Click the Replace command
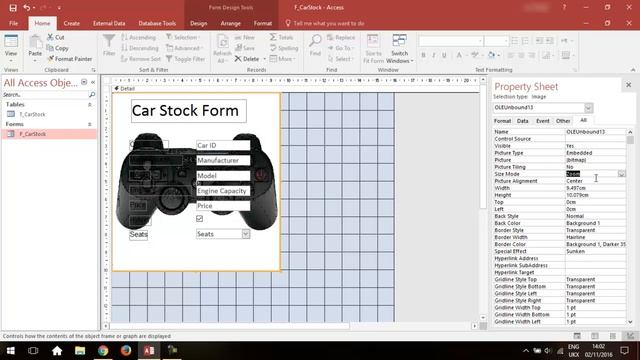Viewport: 640px width, 360px height. 341,37
